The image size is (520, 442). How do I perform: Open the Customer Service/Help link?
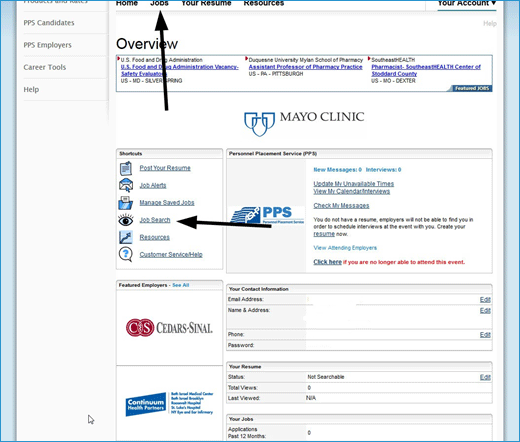(x=171, y=255)
